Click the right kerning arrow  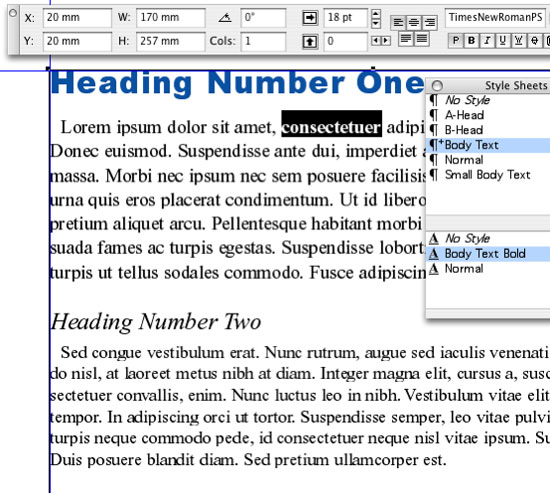click(x=386, y=41)
